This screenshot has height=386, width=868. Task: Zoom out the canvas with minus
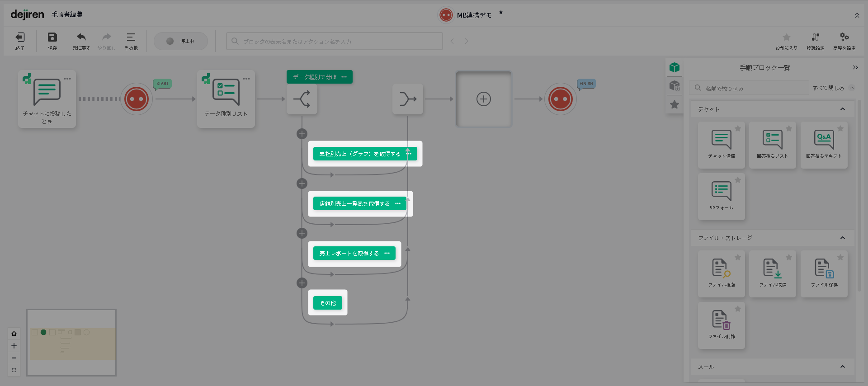[x=14, y=358]
